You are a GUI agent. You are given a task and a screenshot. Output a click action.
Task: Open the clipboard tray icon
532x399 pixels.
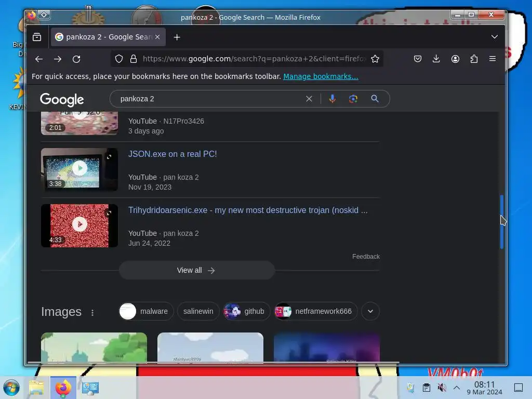427,388
